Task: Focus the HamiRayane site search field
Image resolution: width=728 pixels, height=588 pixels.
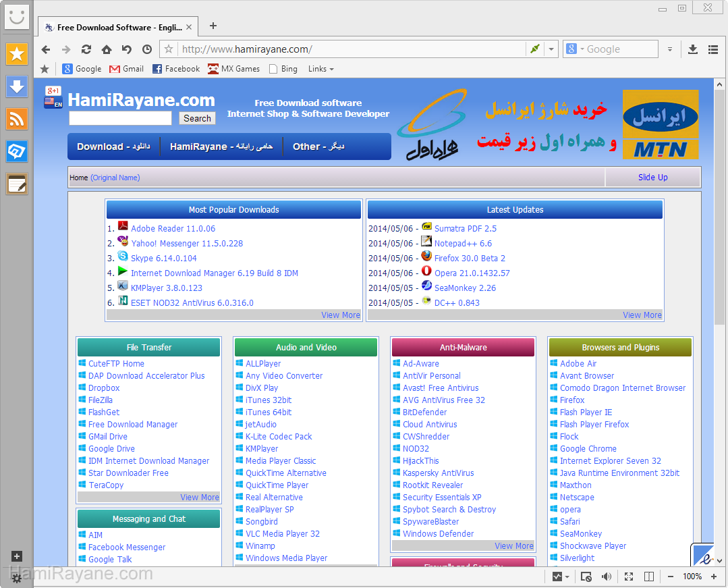Action: [x=120, y=118]
